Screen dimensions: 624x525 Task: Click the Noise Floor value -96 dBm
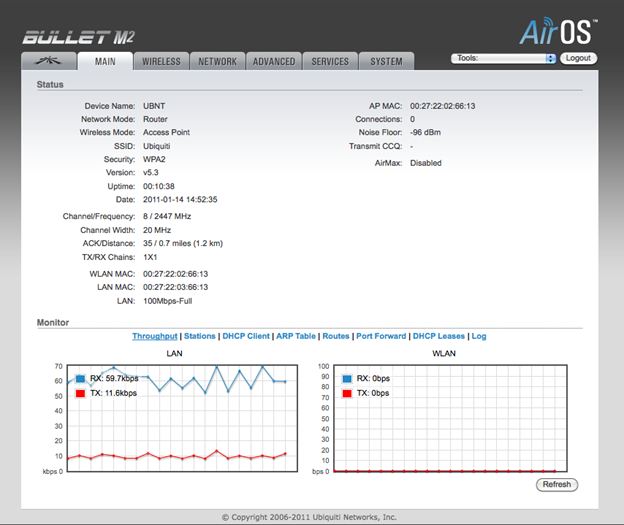pyautogui.click(x=425, y=132)
